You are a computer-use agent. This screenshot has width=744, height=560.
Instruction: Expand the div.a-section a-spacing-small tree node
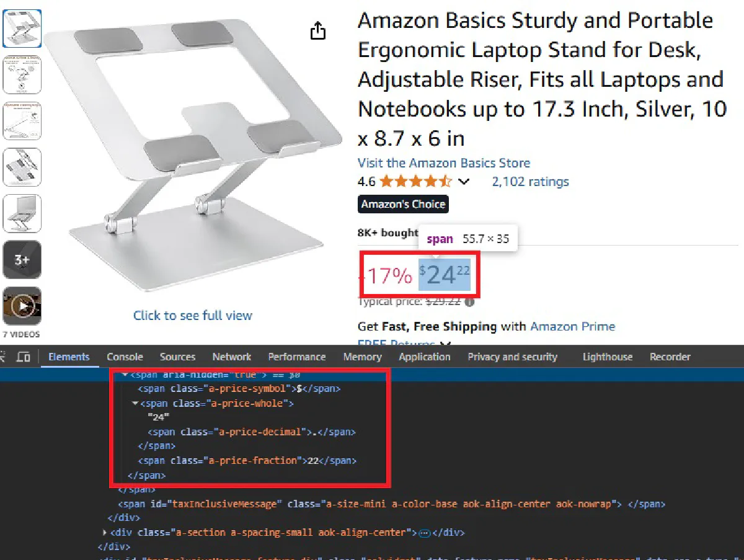point(104,532)
